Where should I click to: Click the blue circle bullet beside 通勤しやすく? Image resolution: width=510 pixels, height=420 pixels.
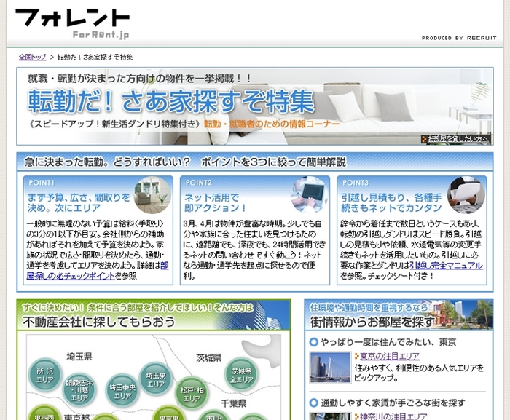[313, 403]
